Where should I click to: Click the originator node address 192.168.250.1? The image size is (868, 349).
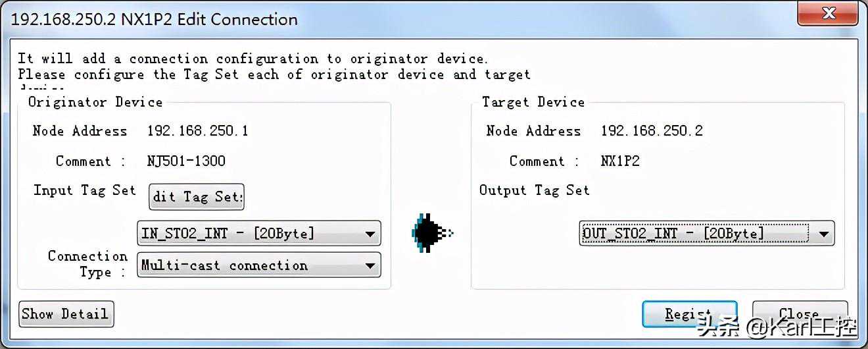198,130
